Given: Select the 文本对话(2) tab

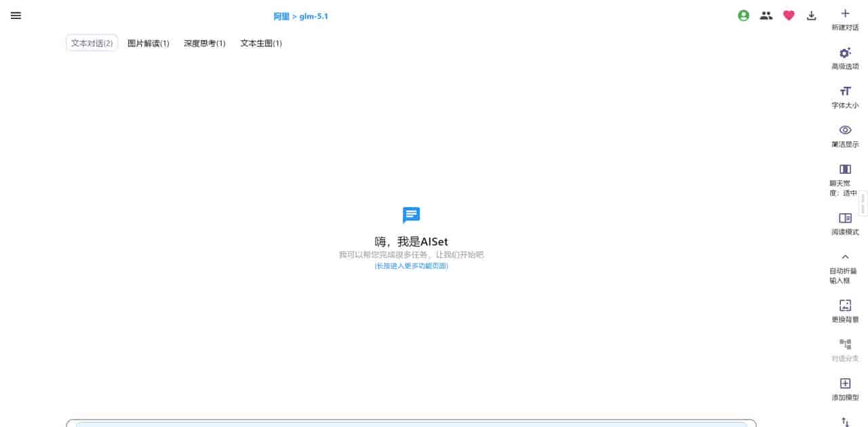Looking at the screenshot, I should (x=92, y=43).
